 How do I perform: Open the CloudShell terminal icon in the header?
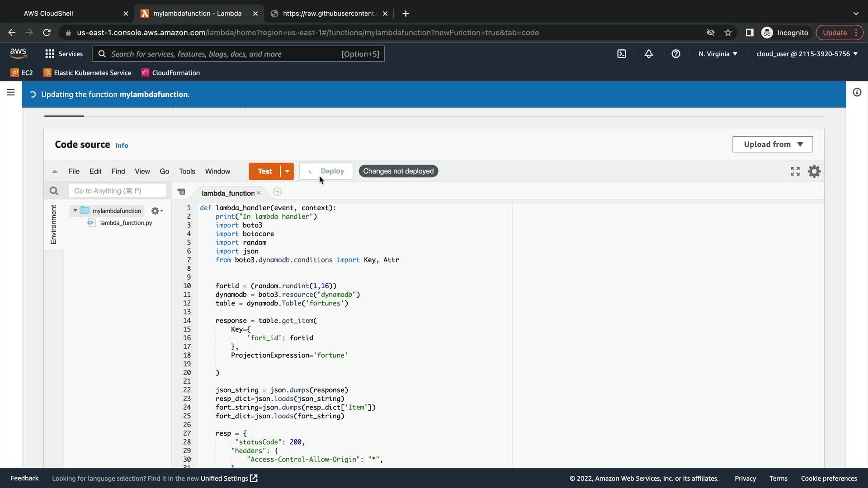(622, 54)
